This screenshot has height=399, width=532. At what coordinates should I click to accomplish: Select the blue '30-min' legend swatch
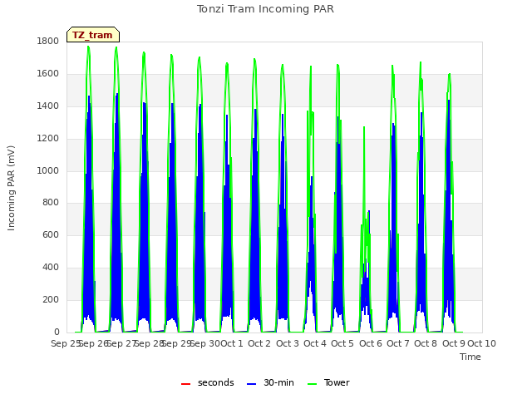[x=251, y=384]
